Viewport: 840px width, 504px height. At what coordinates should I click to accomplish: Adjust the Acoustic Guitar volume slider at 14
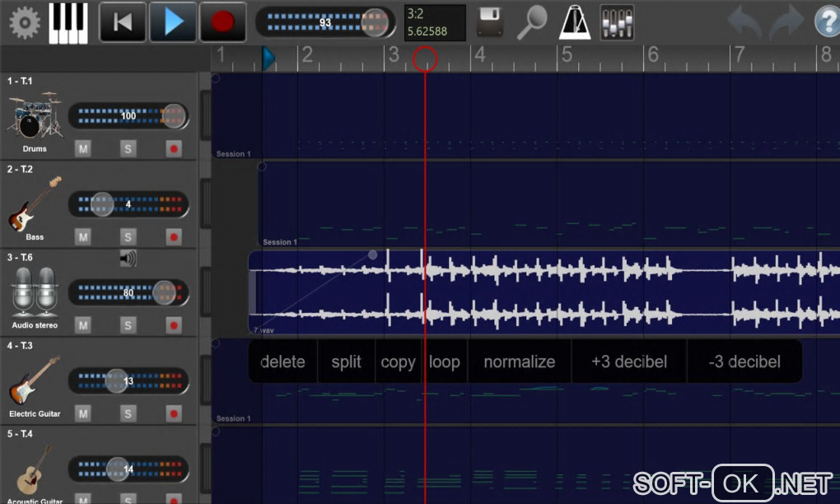pos(128,469)
